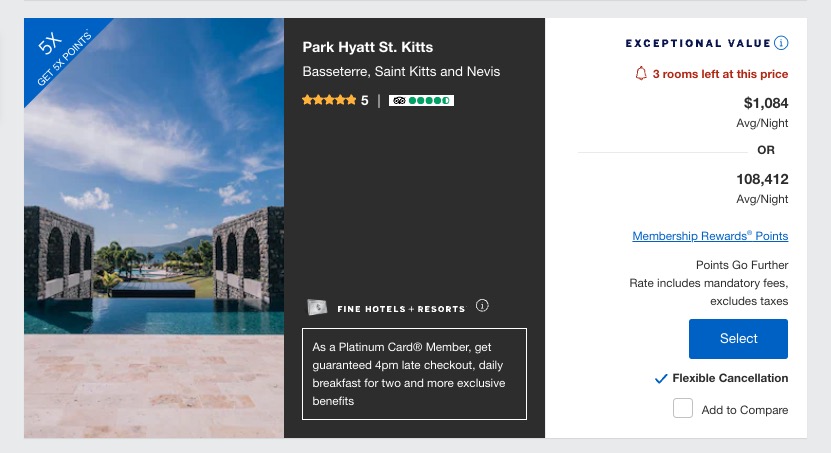Click the Fine Hotels + Resorts card logo
The image size is (831, 453).
click(x=317, y=307)
